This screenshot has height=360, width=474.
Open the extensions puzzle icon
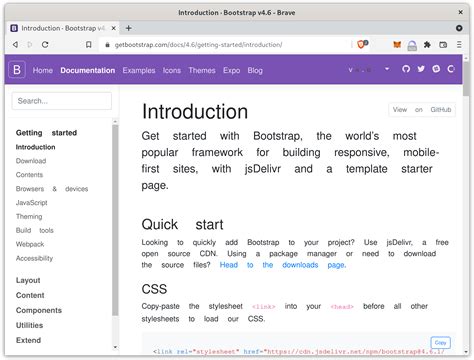427,45
